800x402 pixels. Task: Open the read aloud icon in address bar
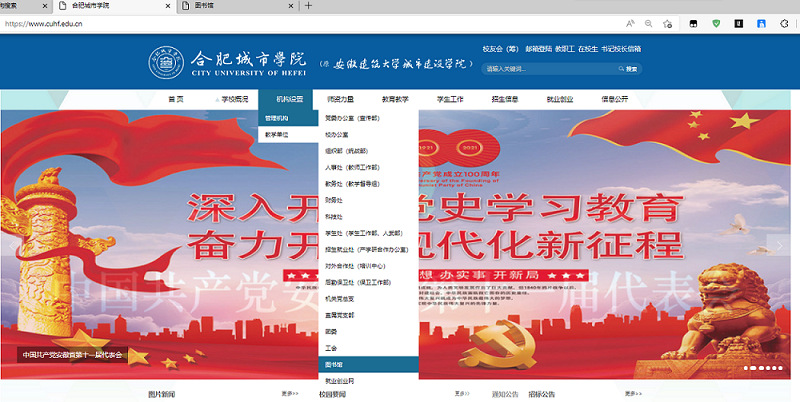coord(631,23)
